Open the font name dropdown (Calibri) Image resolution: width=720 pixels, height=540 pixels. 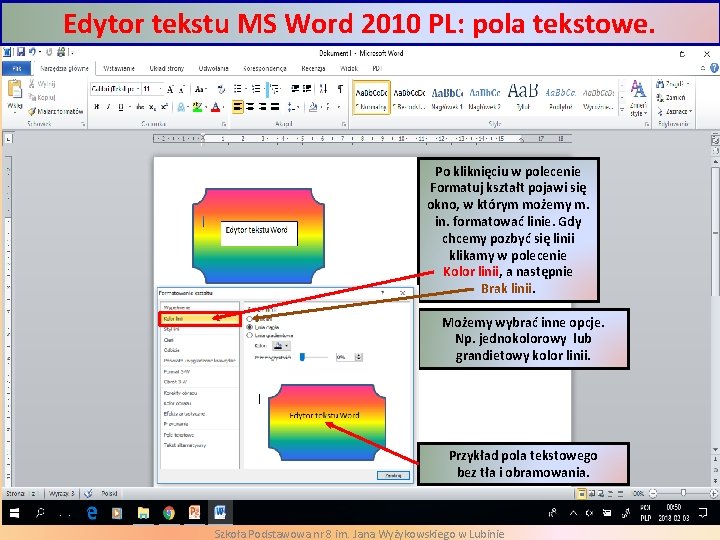[138, 89]
